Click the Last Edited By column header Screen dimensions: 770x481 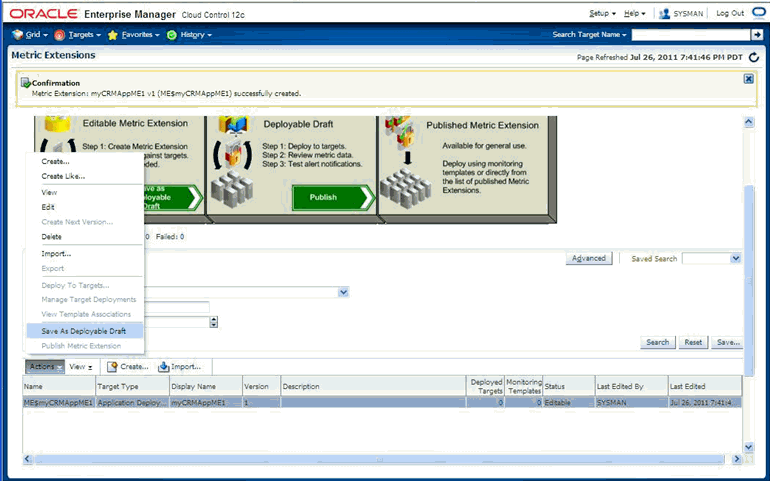coord(632,386)
